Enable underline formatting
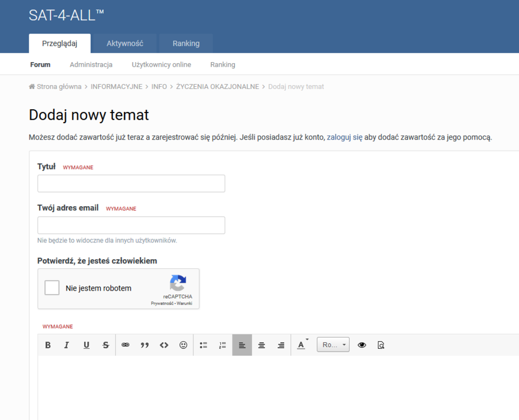Image resolution: width=519 pixels, height=420 pixels. (x=86, y=345)
